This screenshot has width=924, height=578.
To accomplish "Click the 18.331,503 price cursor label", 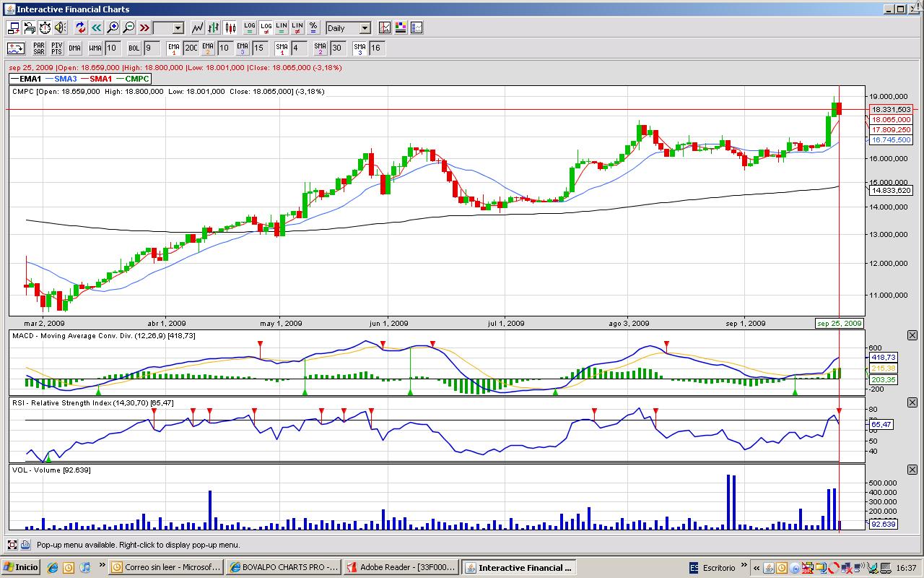I will coord(892,109).
